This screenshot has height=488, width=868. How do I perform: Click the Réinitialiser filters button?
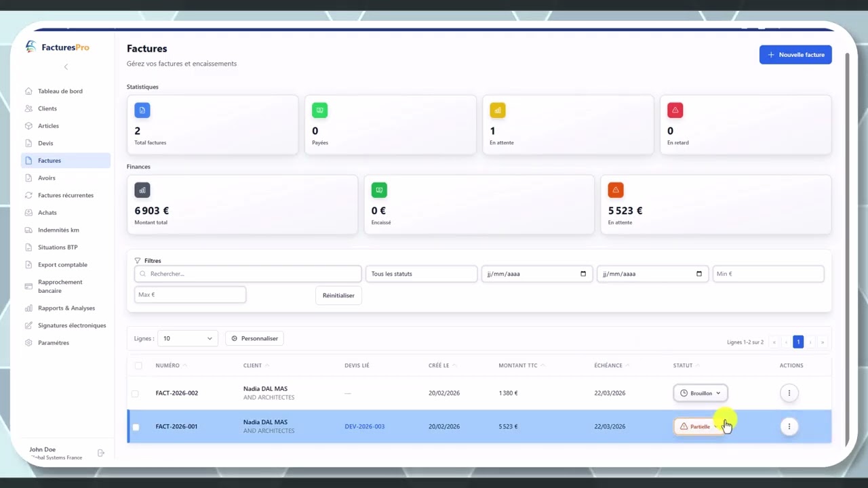click(x=338, y=296)
